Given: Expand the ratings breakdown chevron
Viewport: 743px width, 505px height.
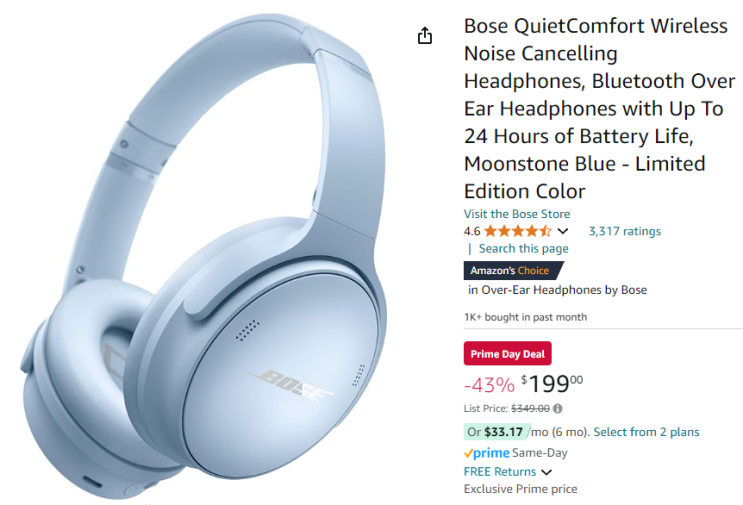Looking at the screenshot, I should pyautogui.click(x=562, y=231).
